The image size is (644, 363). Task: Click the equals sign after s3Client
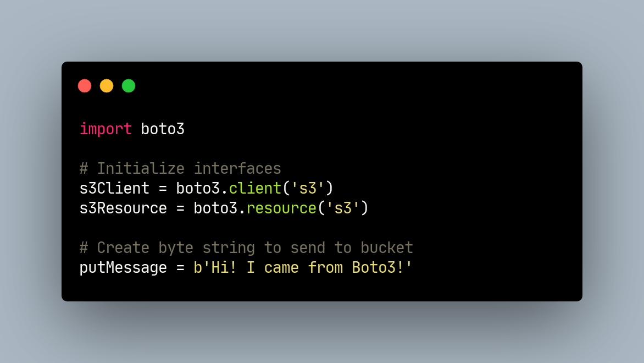[x=163, y=189]
